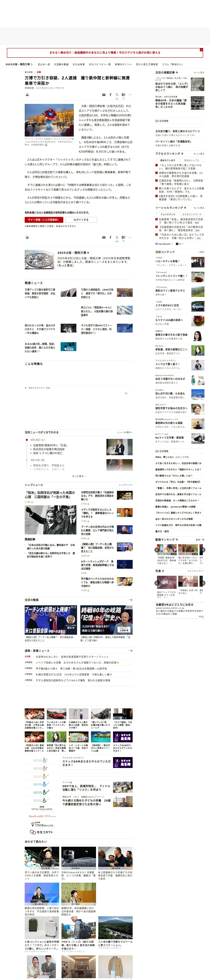Click X share icon below article body

117,237
